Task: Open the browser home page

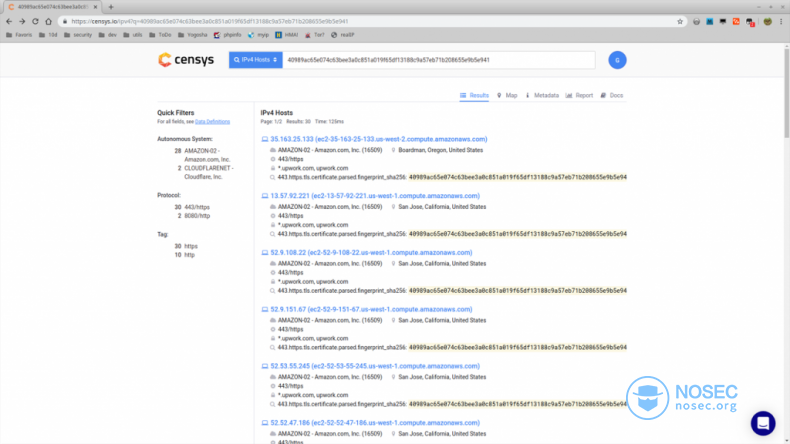Action: (48, 22)
